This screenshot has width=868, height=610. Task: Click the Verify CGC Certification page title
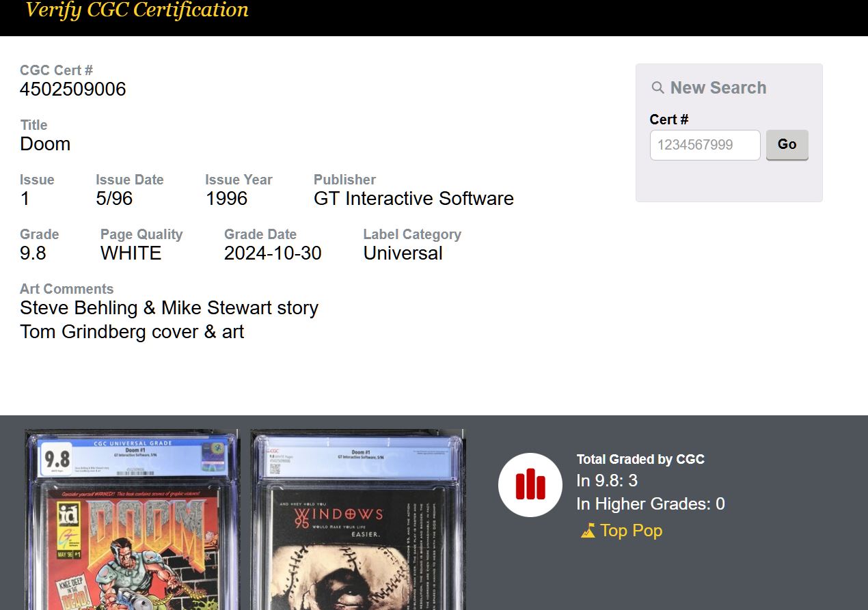[x=136, y=10]
